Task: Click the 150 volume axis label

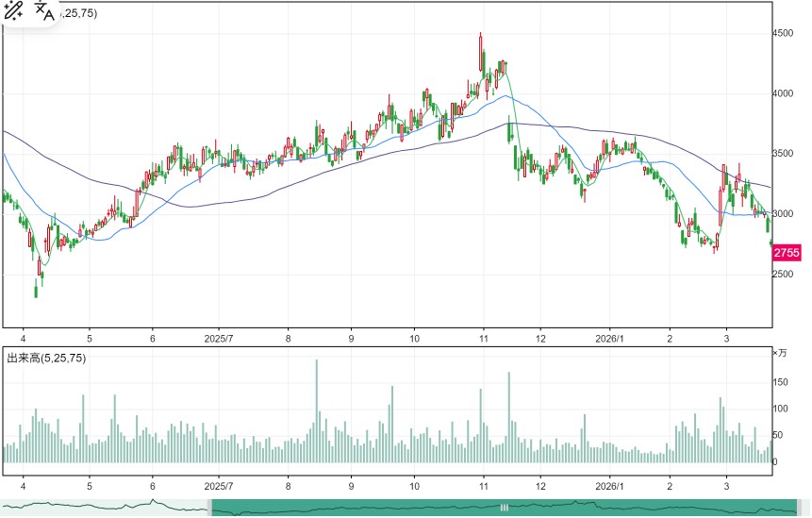Action: [x=780, y=382]
